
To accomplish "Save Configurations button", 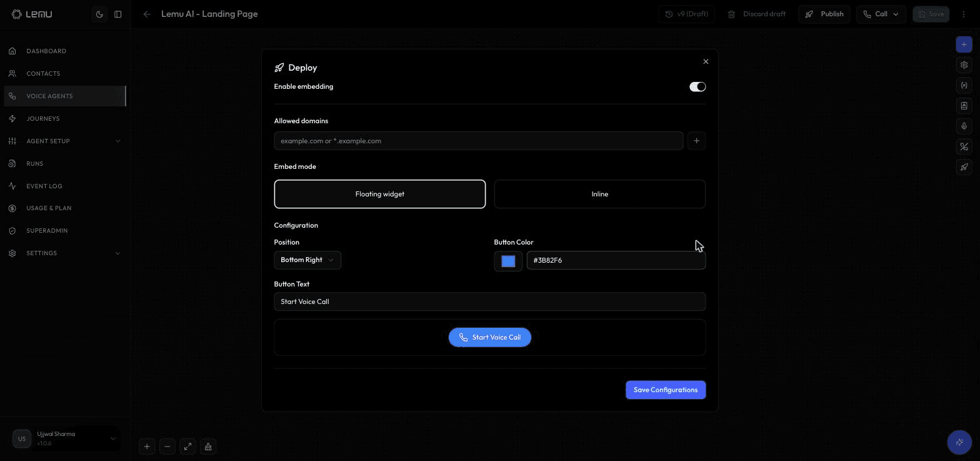I will (x=666, y=390).
